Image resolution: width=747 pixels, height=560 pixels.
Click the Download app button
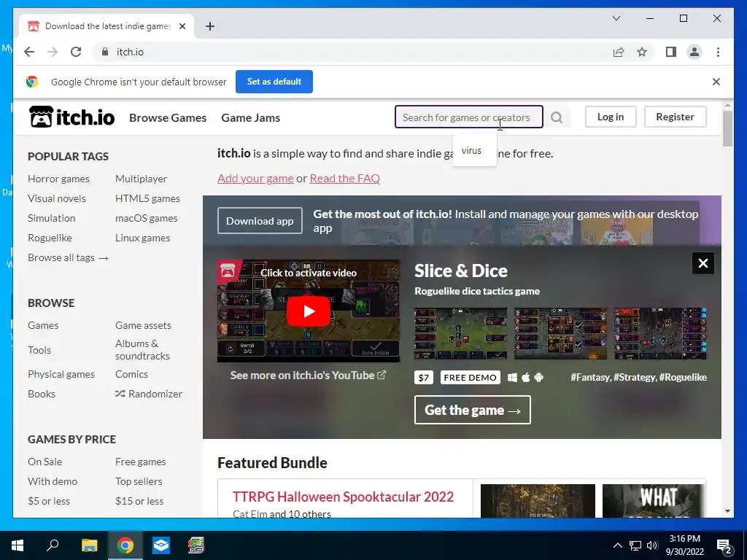[260, 221]
